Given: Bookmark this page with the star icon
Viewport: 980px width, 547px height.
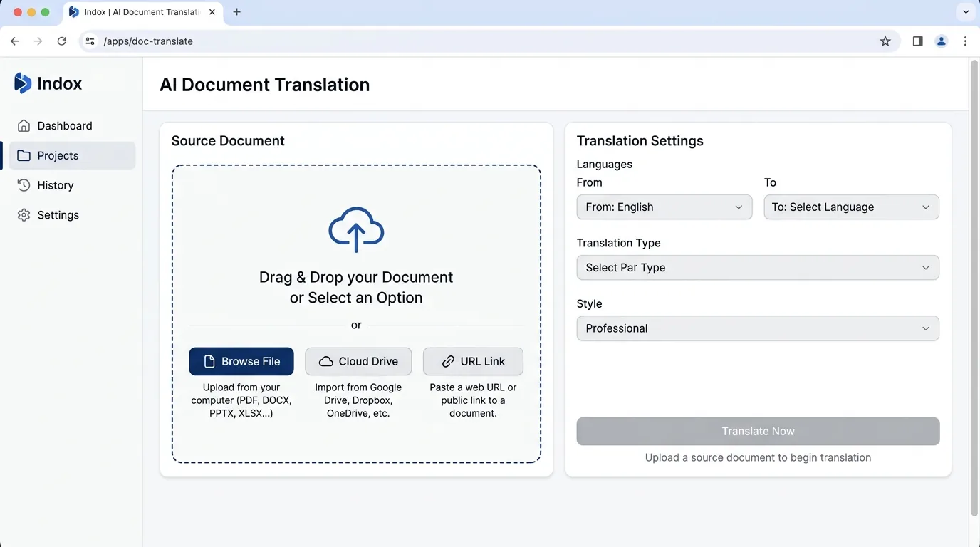Looking at the screenshot, I should tap(885, 41).
